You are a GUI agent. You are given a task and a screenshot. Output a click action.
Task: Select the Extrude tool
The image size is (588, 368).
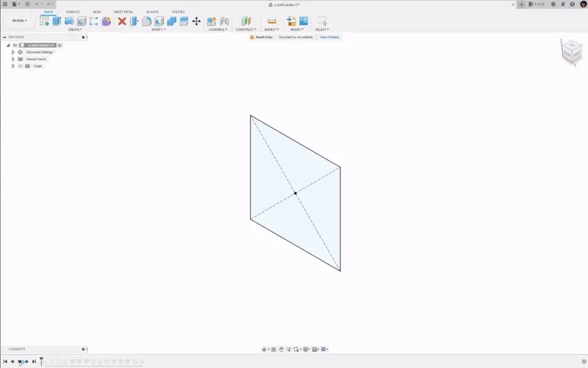click(57, 21)
